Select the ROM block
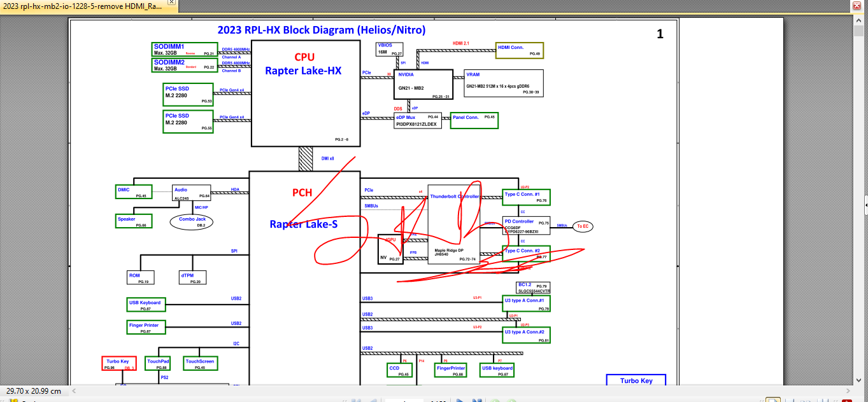The height and width of the screenshot is (402, 868). click(140, 278)
